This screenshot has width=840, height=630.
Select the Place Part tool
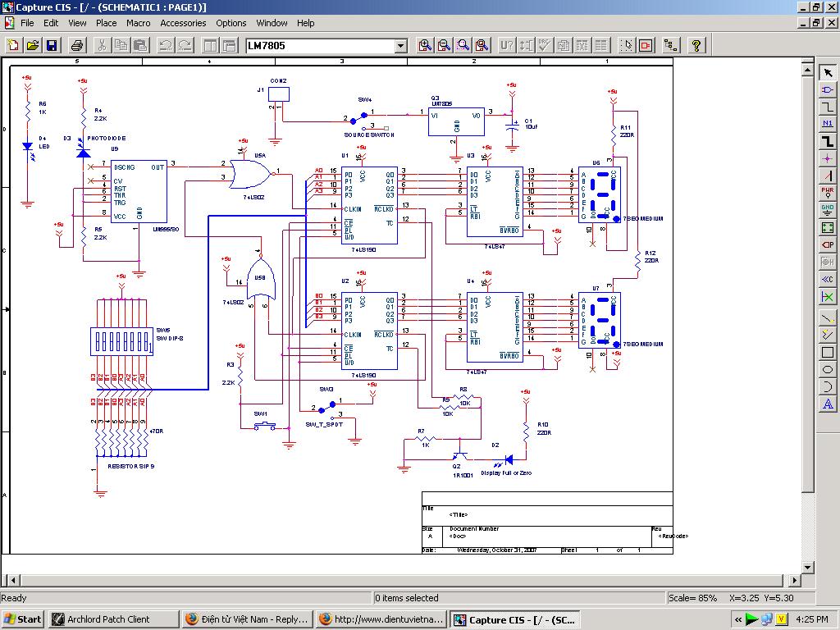click(x=827, y=89)
